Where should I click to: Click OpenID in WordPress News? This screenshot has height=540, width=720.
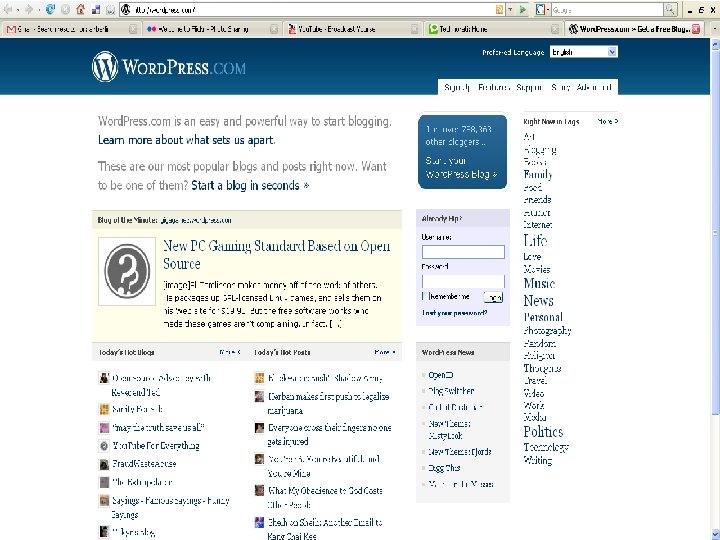[x=441, y=375]
